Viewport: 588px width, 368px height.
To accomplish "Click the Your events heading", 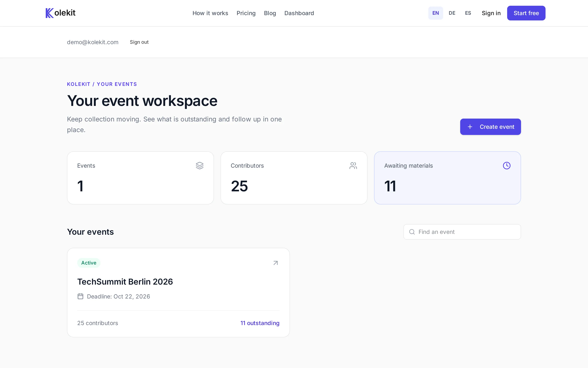I will 90,232.
